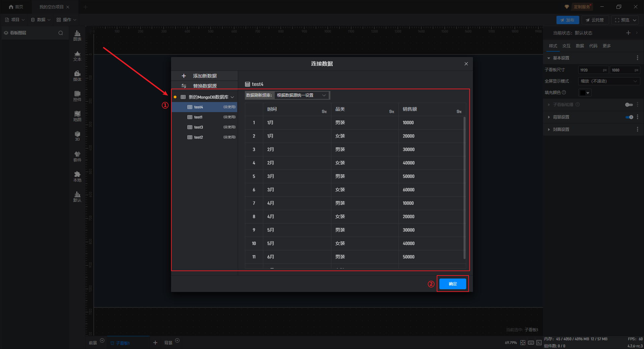Screen dimensions: 644x349
Task: Click 添加新数据 in the dialog
Action: pos(205,76)
